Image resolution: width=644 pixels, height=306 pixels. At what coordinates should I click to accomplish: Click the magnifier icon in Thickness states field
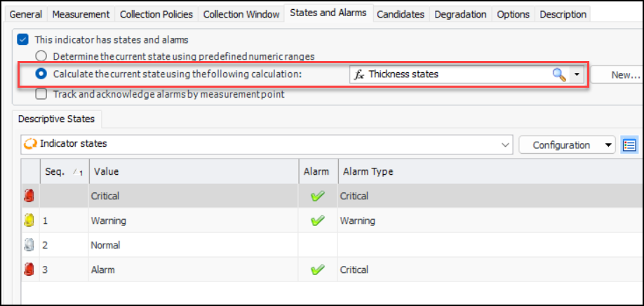[x=559, y=74]
